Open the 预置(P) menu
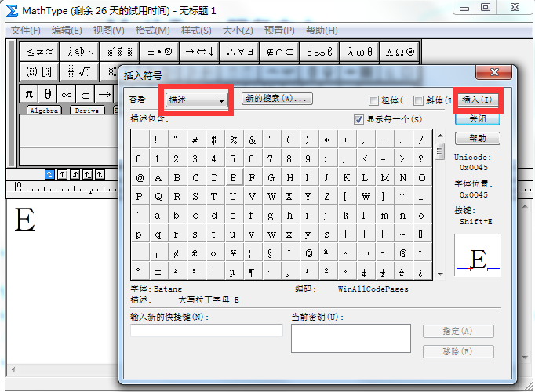This screenshot has height=392, width=535. [279, 31]
